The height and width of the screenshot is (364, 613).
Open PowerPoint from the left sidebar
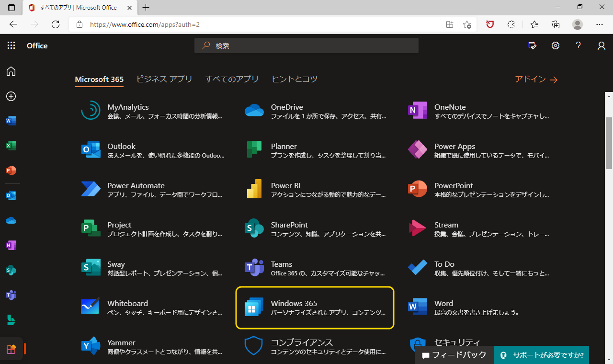11,171
